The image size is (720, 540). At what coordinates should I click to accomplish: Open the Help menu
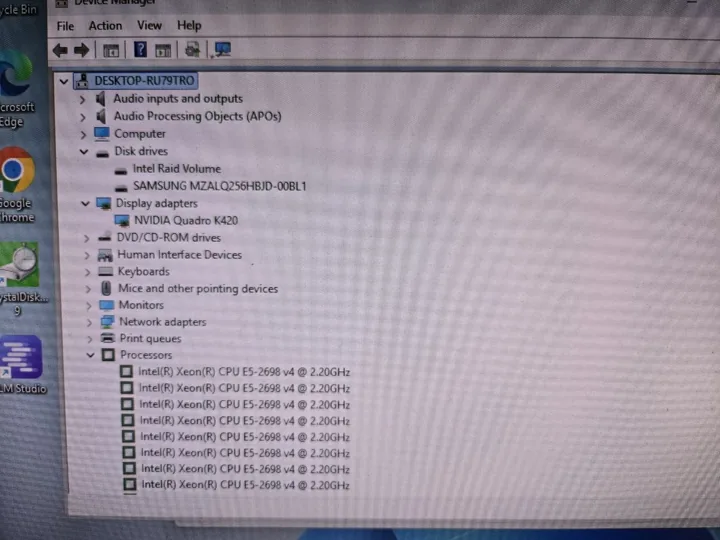(189, 25)
